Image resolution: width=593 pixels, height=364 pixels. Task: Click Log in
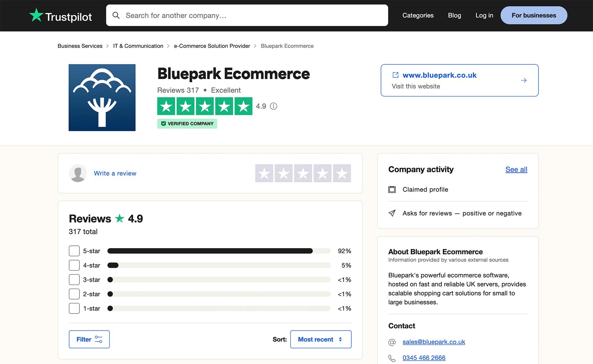tap(484, 15)
